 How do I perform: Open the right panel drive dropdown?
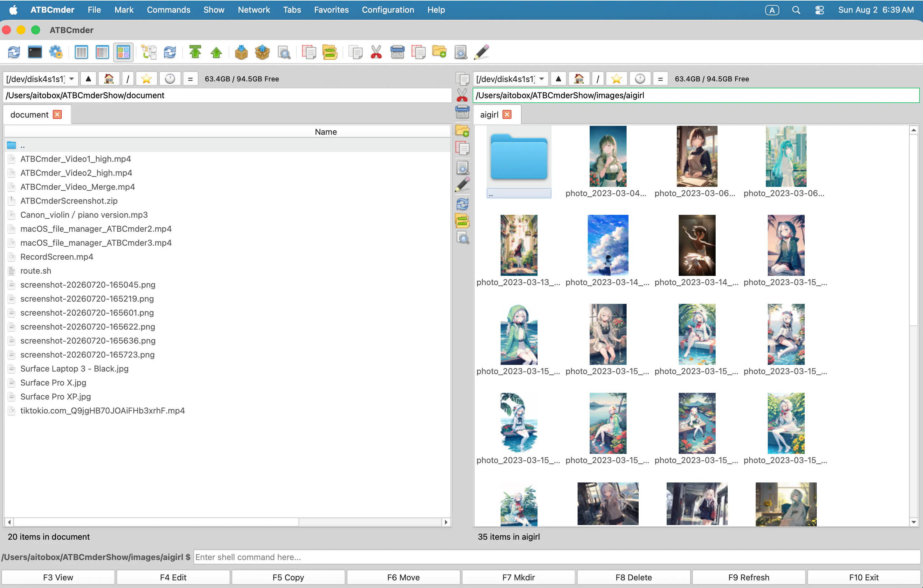pyautogui.click(x=510, y=79)
